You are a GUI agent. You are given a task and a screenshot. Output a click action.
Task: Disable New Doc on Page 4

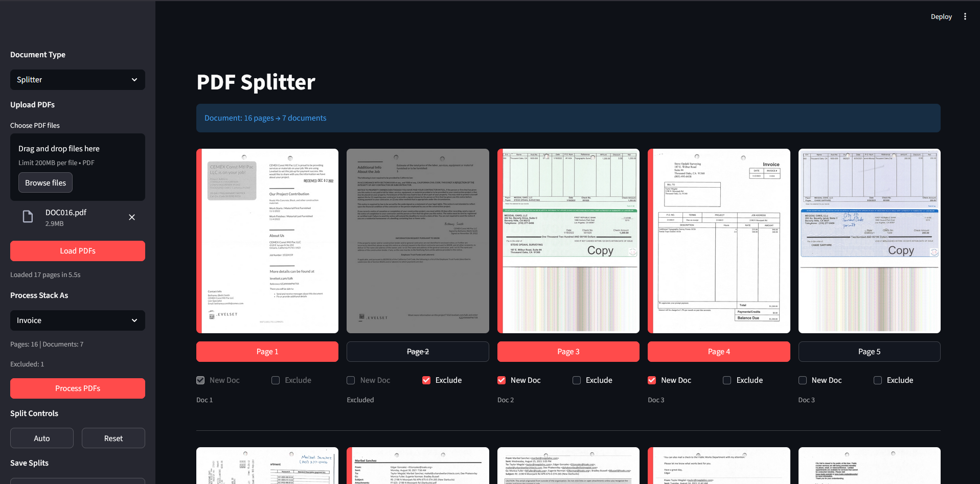click(x=651, y=380)
